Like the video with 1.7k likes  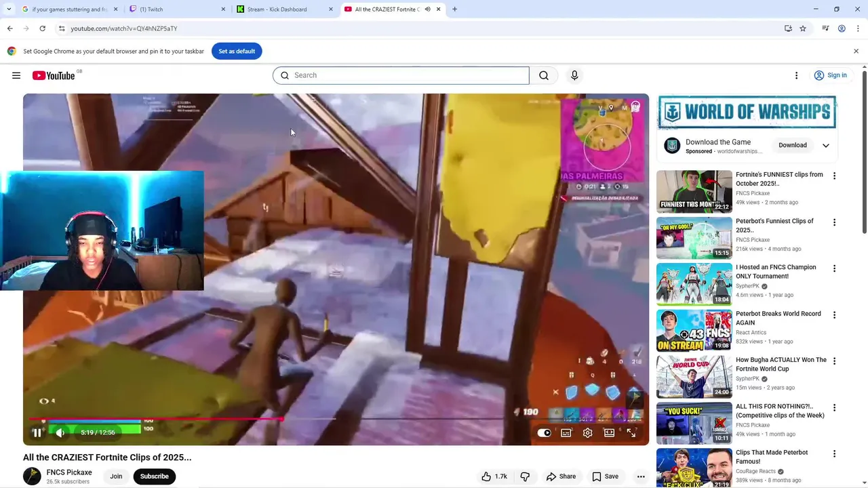pos(494,476)
